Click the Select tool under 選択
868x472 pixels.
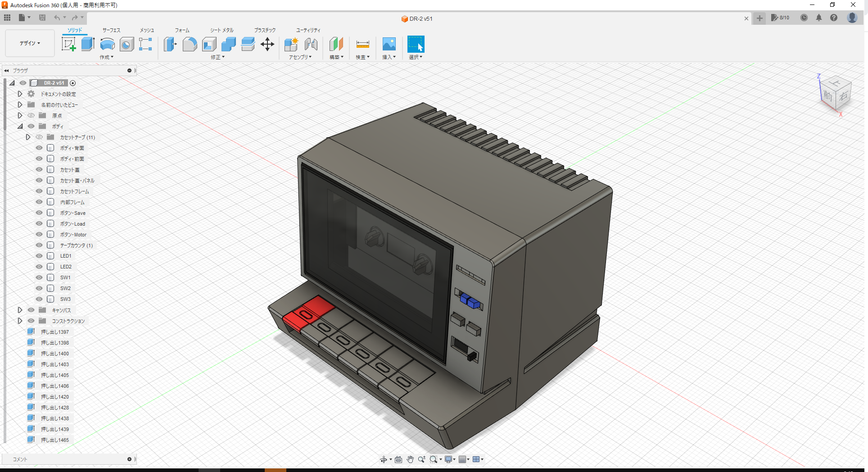click(x=415, y=44)
